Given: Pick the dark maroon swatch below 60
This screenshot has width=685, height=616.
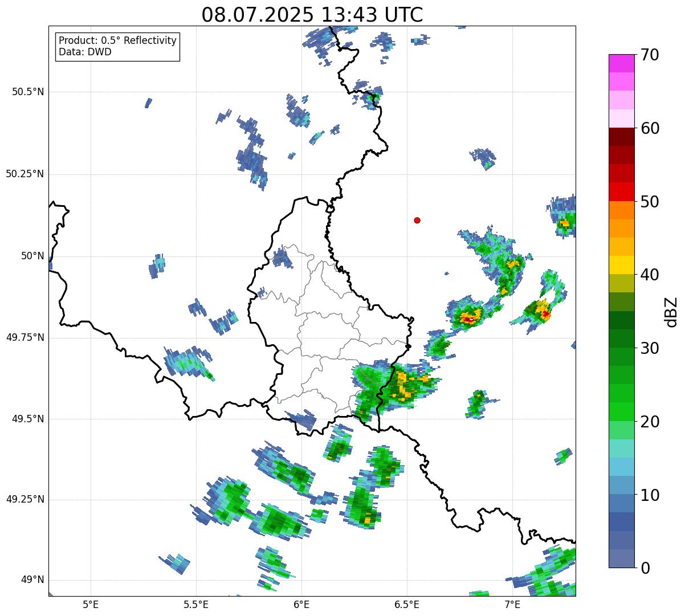Looking at the screenshot, I should [622, 137].
